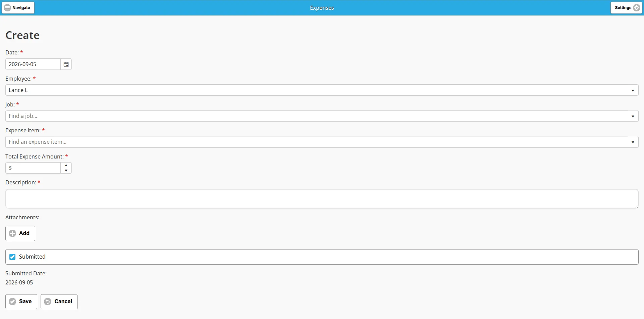
Task: Open the Settings panel
Action: tap(627, 8)
